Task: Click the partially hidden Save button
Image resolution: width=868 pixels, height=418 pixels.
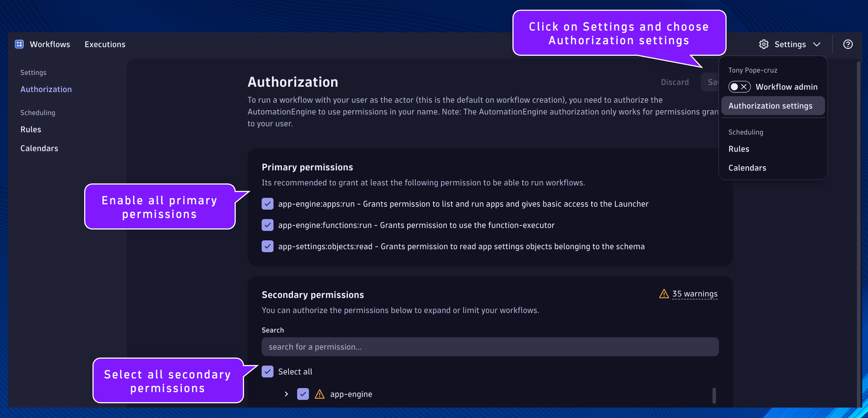Action: point(710,82)
